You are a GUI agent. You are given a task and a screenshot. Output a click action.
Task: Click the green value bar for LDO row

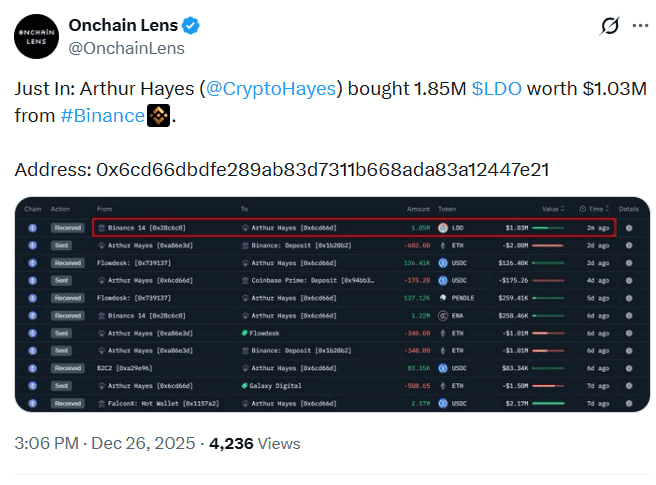548,228
